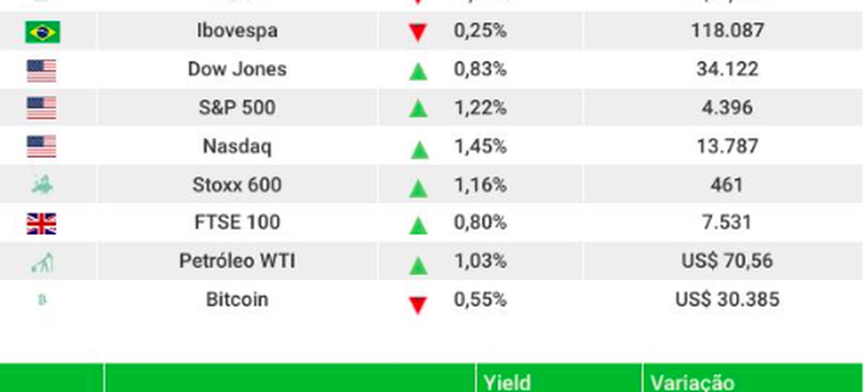Select the red down arrow in the Bitcoin row
Image resolution: width=868 pixels, height=392 pixels.
(417, 304)
